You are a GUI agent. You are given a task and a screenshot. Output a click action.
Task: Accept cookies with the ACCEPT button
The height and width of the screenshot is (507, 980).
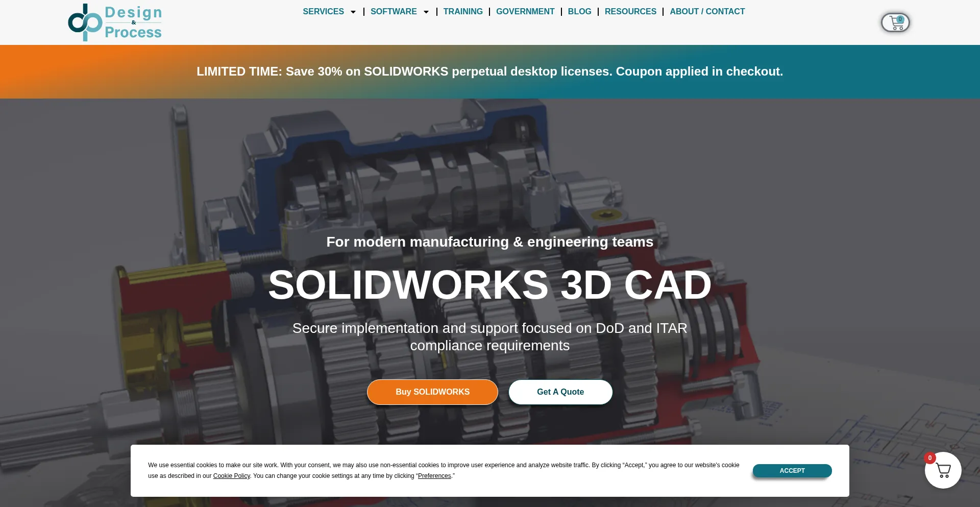pos(792,471)
